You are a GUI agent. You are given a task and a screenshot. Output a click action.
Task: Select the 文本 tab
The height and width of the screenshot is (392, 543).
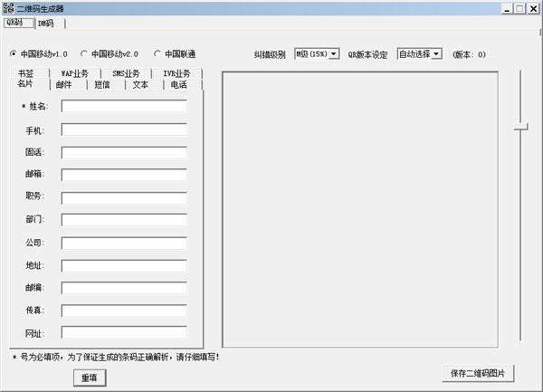[x=144, y=85]
